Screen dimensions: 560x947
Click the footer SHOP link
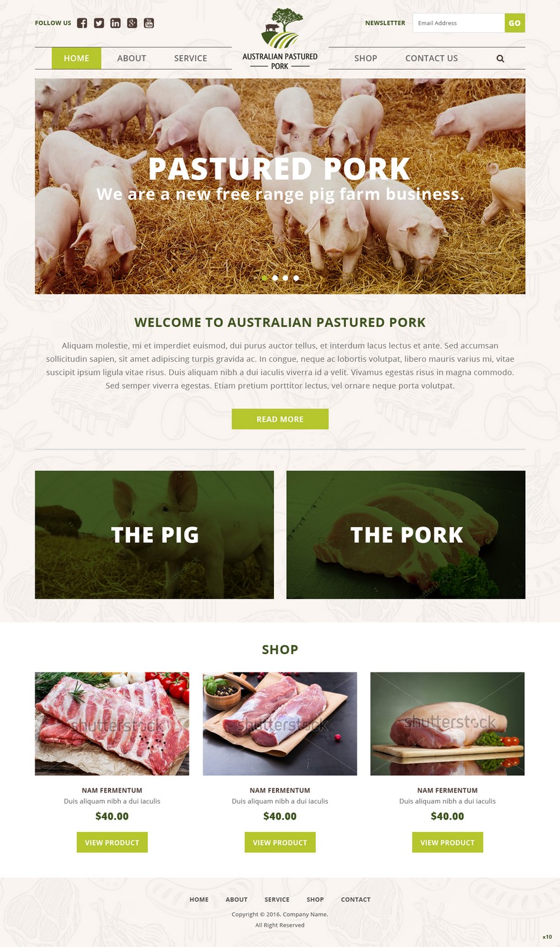(x=315, y=900)
